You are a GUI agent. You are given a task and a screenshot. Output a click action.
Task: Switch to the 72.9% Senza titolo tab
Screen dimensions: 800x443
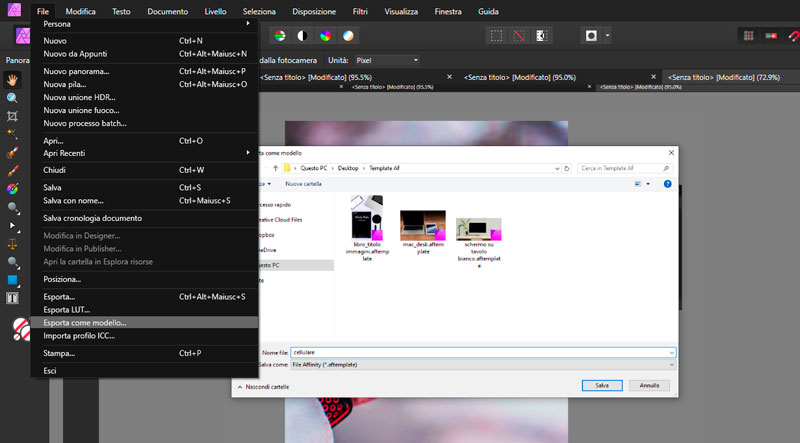click(723, 77)
